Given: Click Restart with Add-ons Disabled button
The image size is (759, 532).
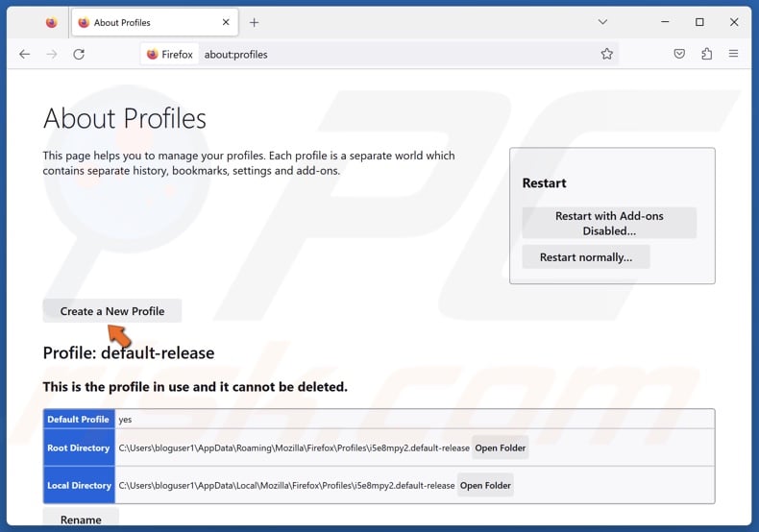Looking at the screenshot, I should (609, 223).
